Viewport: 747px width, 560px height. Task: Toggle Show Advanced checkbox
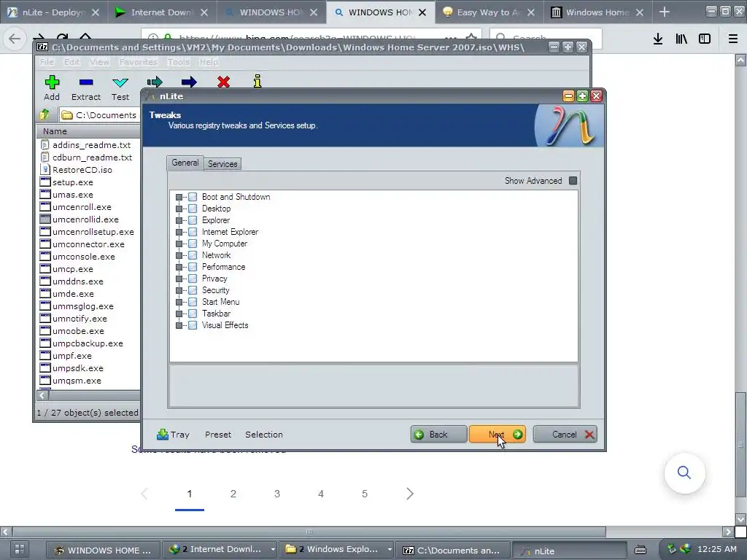(x=573, y=181)
